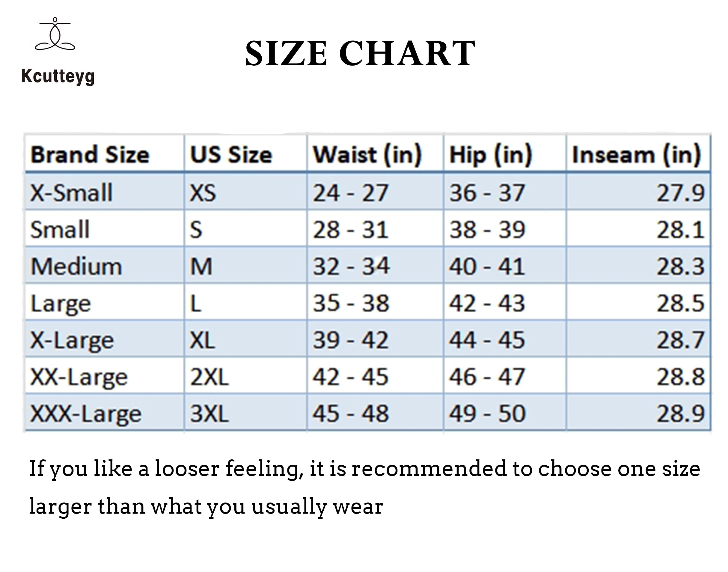Click the inseam value 28.7
Image resolution: width=728 pixels, height=572 pixels.
click(680, 340)
